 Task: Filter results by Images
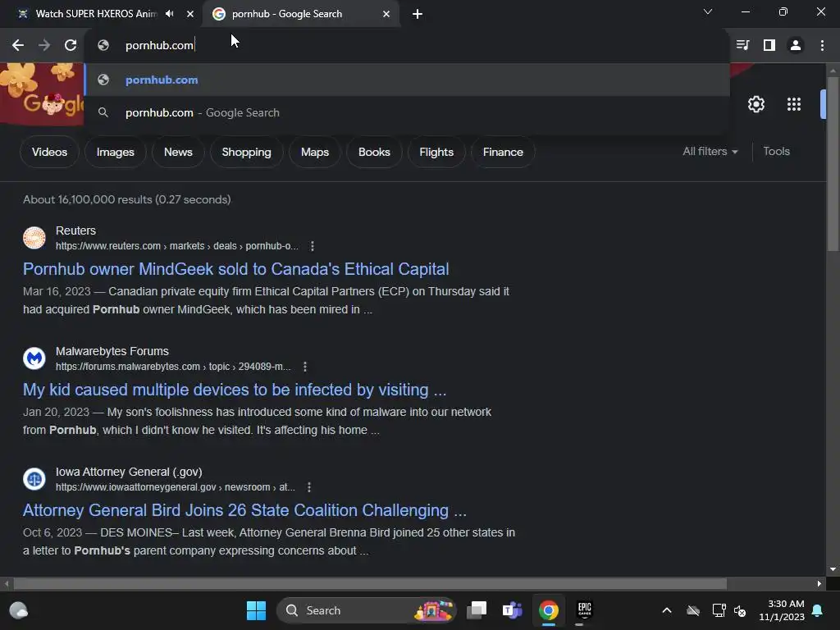[x=115, y=152]
